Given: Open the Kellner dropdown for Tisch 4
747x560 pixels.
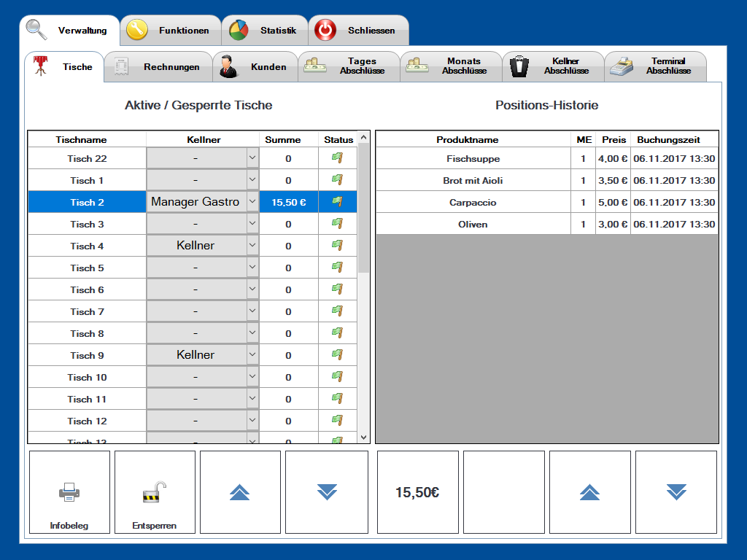Looking at the screenshot, I should (x=252, y=246).
